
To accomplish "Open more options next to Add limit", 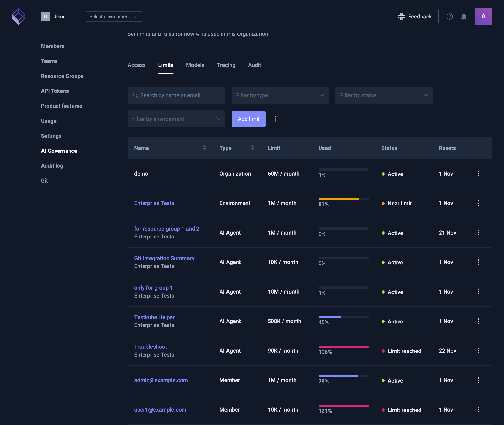I will pyautogui.click(x=276, y=119).
